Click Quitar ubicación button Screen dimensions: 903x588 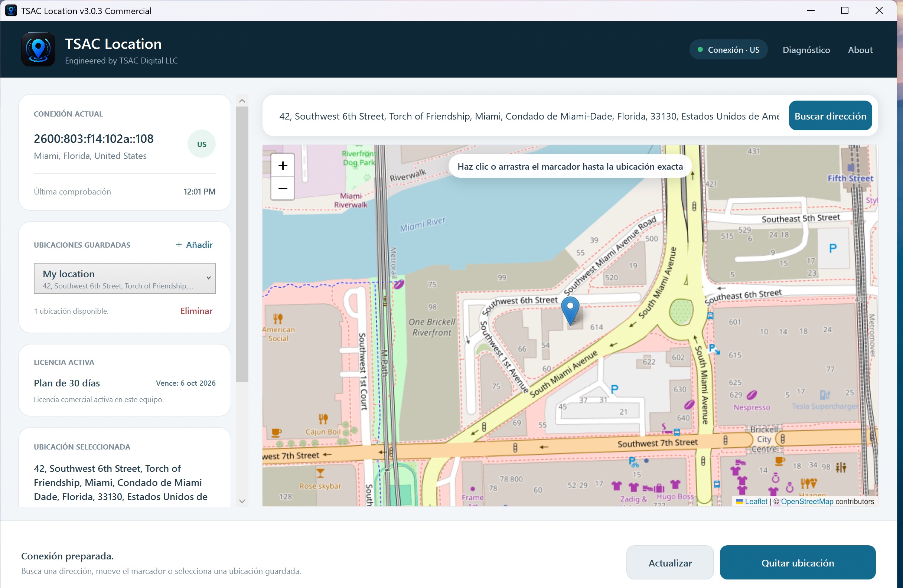pos(798,563)
